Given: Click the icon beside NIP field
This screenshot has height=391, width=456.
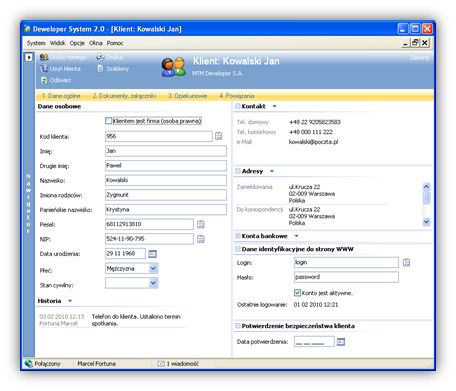Looking at the screenshot, I should [200, 239].
